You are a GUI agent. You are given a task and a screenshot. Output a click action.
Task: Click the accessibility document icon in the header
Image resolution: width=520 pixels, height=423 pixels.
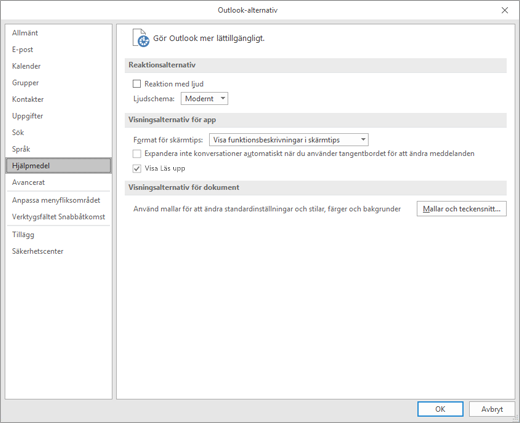pos(140,38)
